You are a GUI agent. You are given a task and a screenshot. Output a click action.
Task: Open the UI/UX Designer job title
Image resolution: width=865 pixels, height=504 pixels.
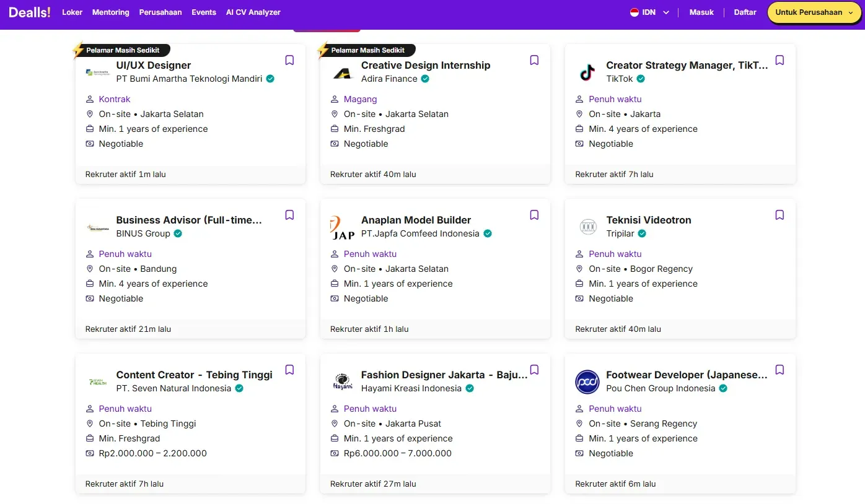(x=154, y=65)
